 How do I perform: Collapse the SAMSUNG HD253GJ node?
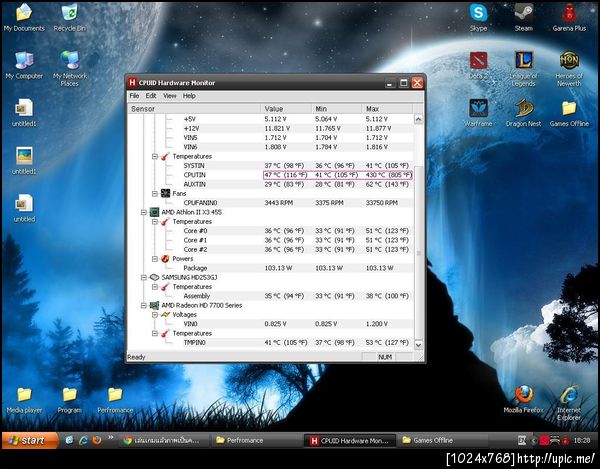143,277
